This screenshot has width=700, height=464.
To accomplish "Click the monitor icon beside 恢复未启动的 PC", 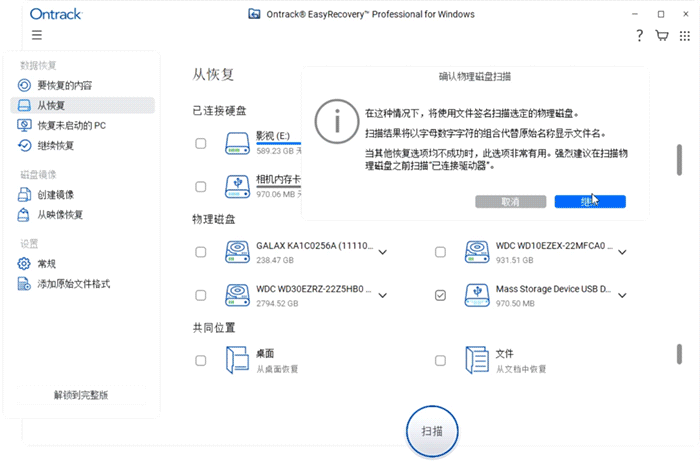I will [24, 125].
